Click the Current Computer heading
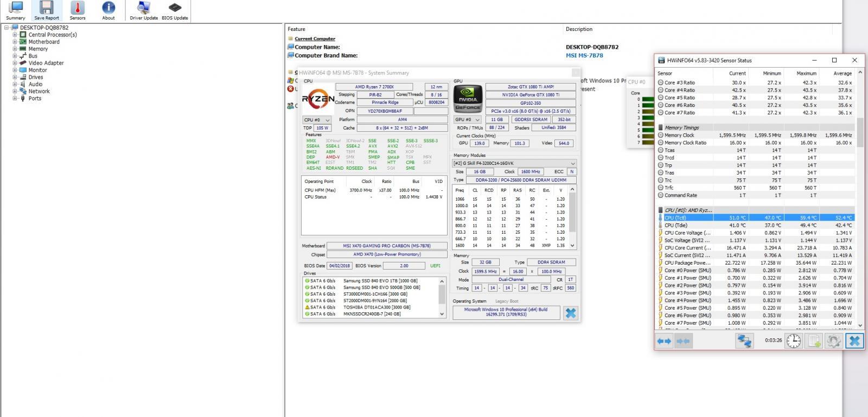This screenshot has height=417, width=868. (x=315, y=39)
